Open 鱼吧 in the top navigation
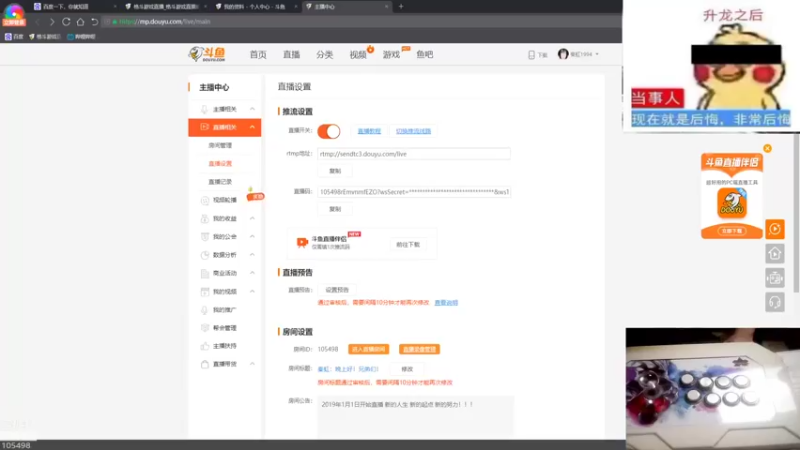 (x=424, y=55)
